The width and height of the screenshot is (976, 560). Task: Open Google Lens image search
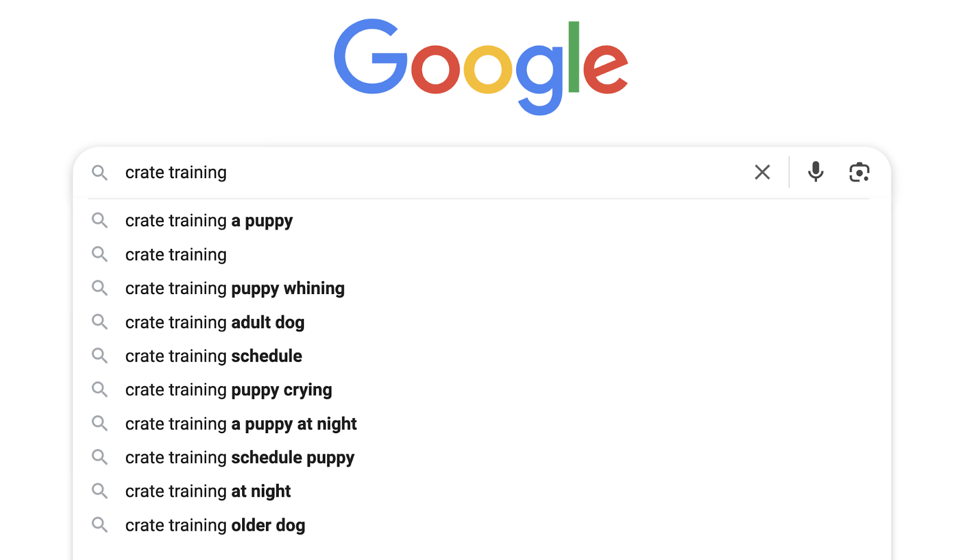859,172
